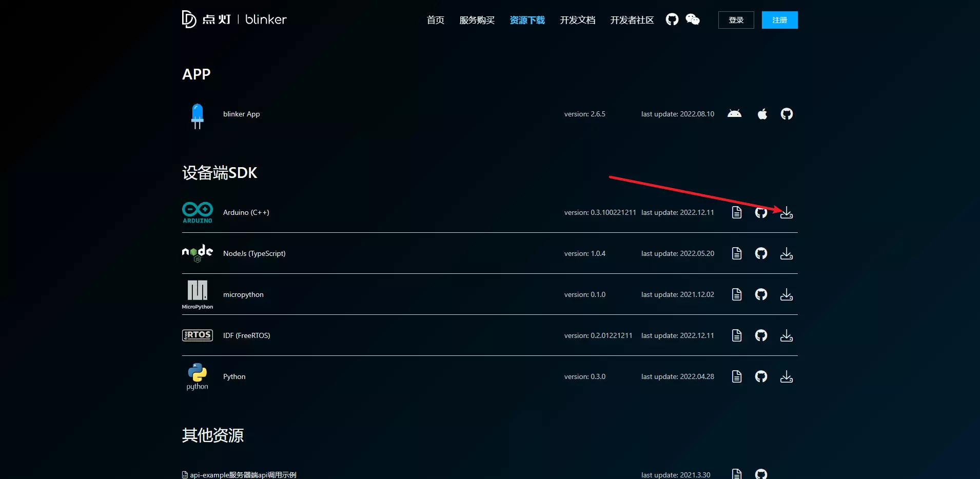Open NodeJs (TypeScript) SDK documentation
This screenshot has width=980, height=479.
click(x=737, y=253)
